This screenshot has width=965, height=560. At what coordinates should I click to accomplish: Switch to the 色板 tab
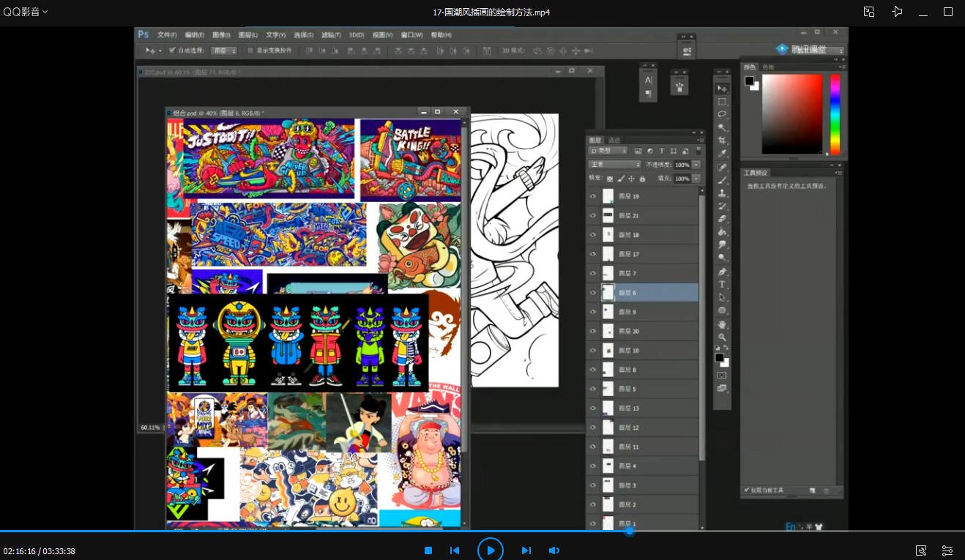tap(768, 67)
